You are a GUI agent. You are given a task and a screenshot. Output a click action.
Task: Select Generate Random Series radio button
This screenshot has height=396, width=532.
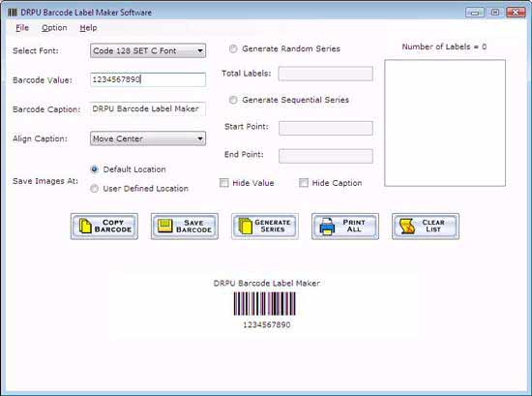[x=233, y=49]
